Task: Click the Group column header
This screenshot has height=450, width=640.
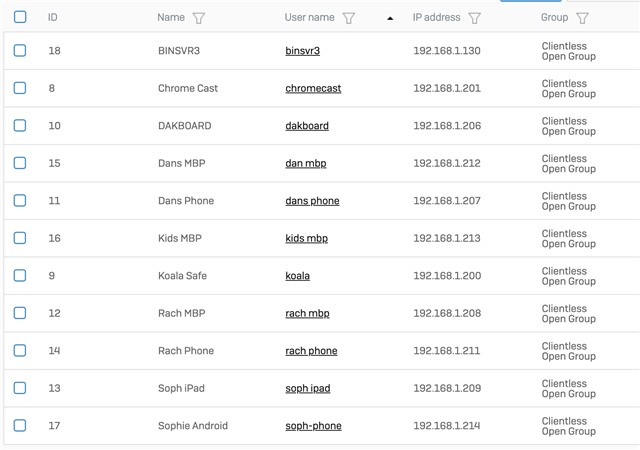Action: [554, 18]
